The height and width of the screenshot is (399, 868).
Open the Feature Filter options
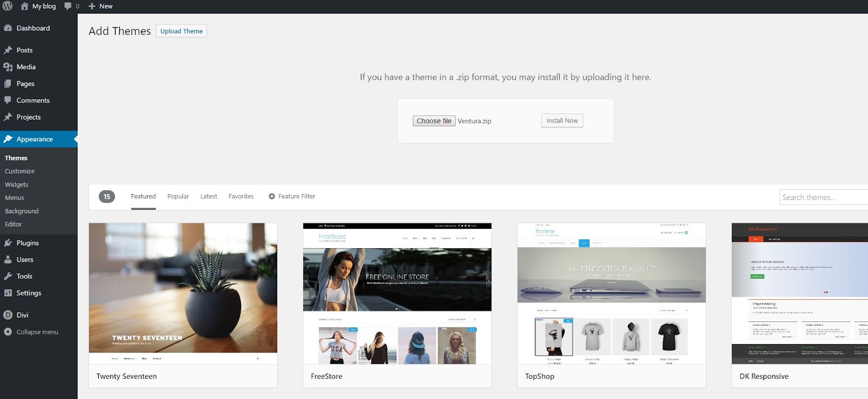pyautogui.click(x=292, y=196)
